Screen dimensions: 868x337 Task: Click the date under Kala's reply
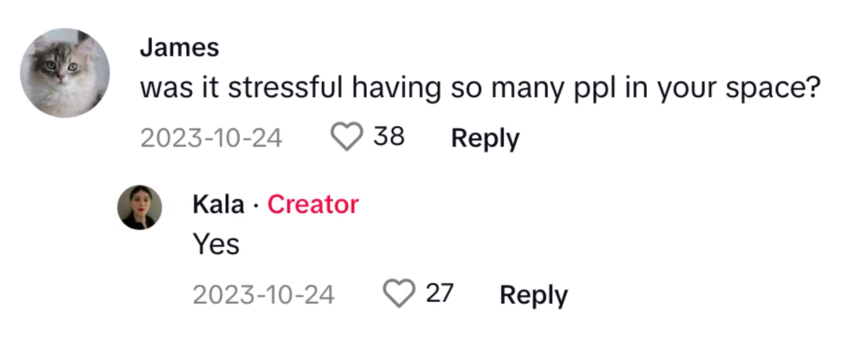click(264, 295)
